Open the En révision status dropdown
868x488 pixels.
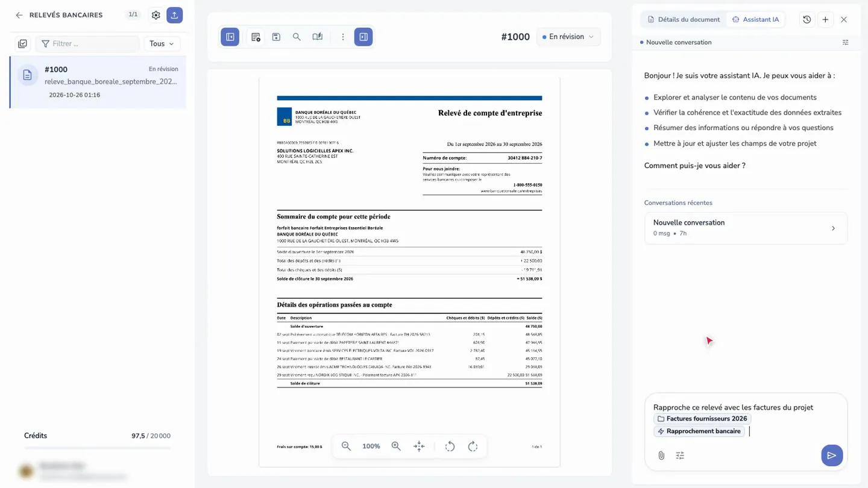coord(568,37)
